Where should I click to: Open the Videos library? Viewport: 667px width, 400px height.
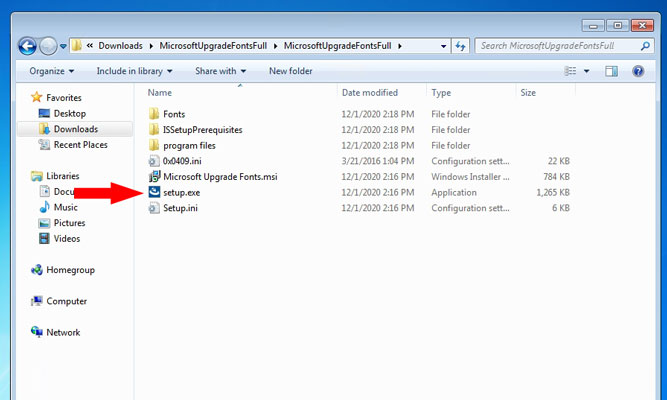pos(67,239)
